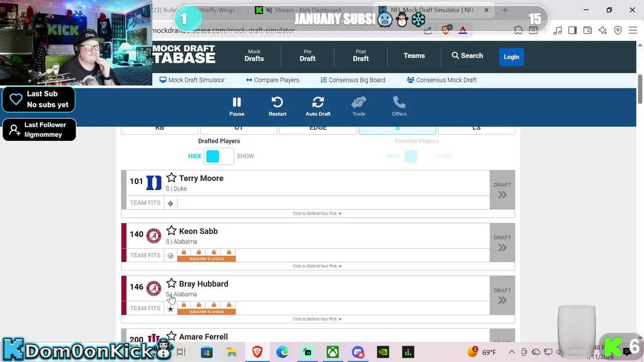Open Brave Rewards triangle icon

[x=463, y=31]
